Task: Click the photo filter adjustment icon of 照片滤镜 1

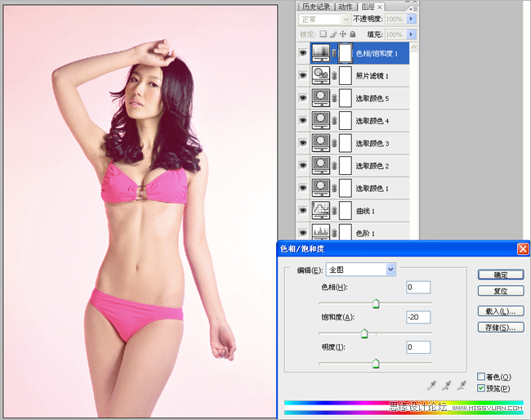Action: pos(321,75)
